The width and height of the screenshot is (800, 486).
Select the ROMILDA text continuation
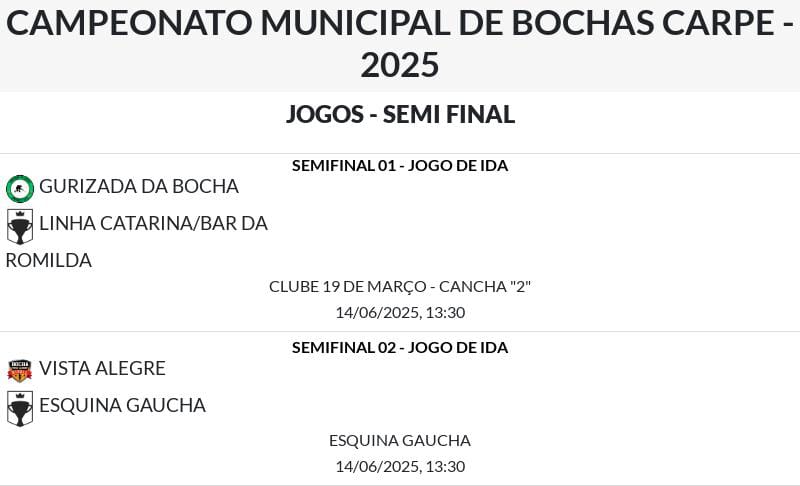click(x=48, y=261)
